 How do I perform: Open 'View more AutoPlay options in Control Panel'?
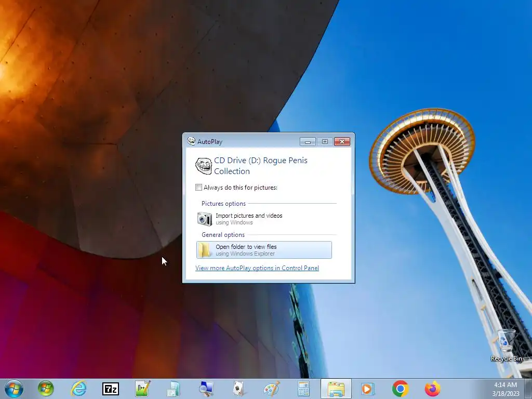tap(257, 268)
